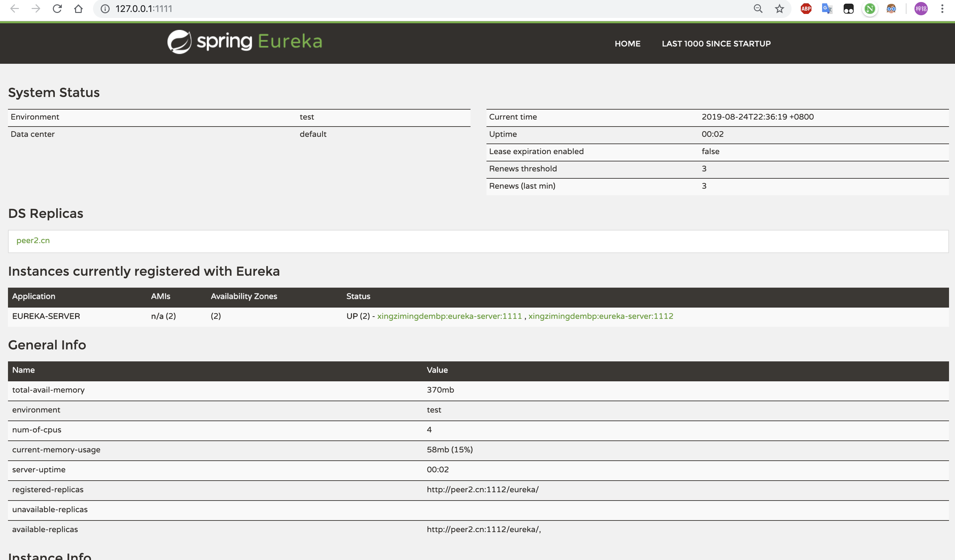Viewport: 955px width, 560px height.
Task: Open the eureka-server:1112 instance link
Action: coord(601,316)
